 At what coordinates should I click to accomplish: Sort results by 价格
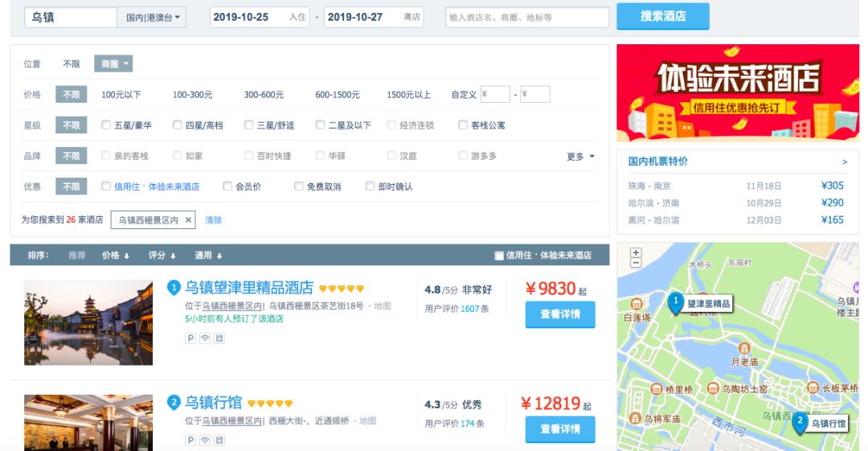[115, 255]
